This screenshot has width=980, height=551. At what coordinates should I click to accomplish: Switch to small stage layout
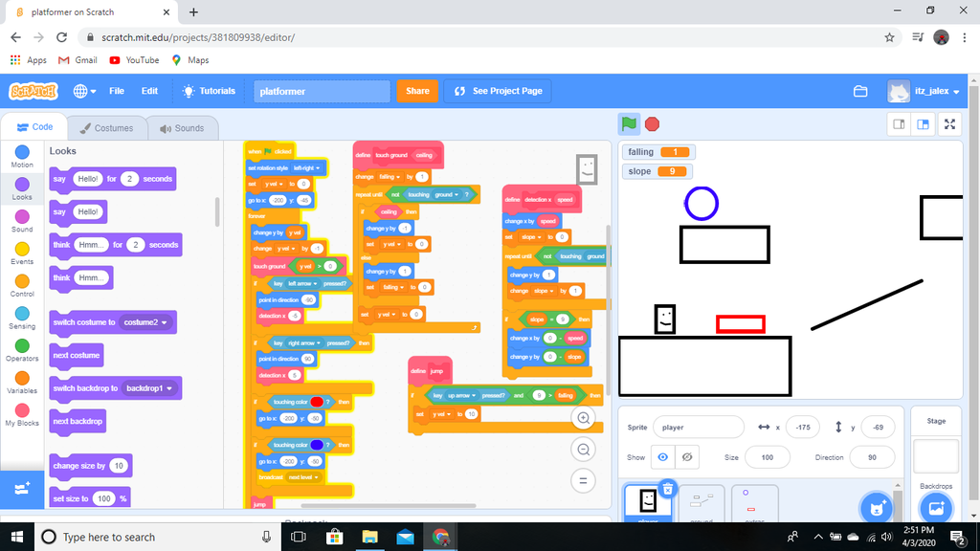[899, 124]
